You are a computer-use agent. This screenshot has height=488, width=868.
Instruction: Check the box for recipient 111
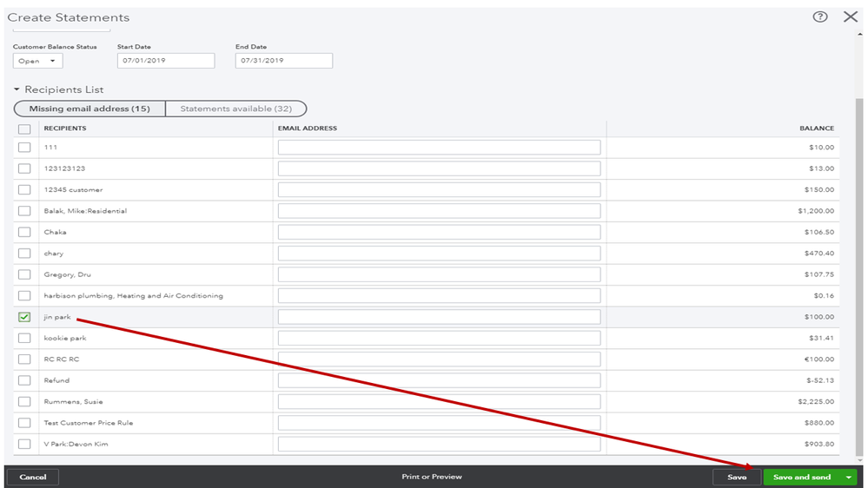point(24,147)
